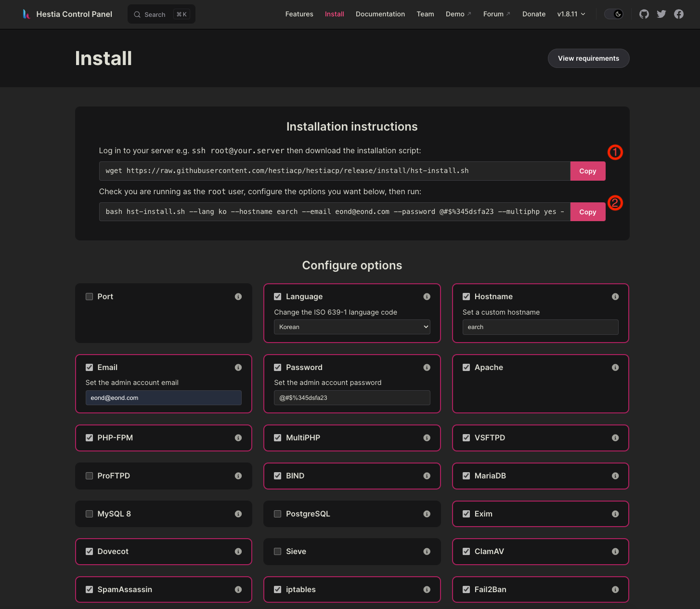
Task: Show info for the Port option
Action: [x=238, y=296]
